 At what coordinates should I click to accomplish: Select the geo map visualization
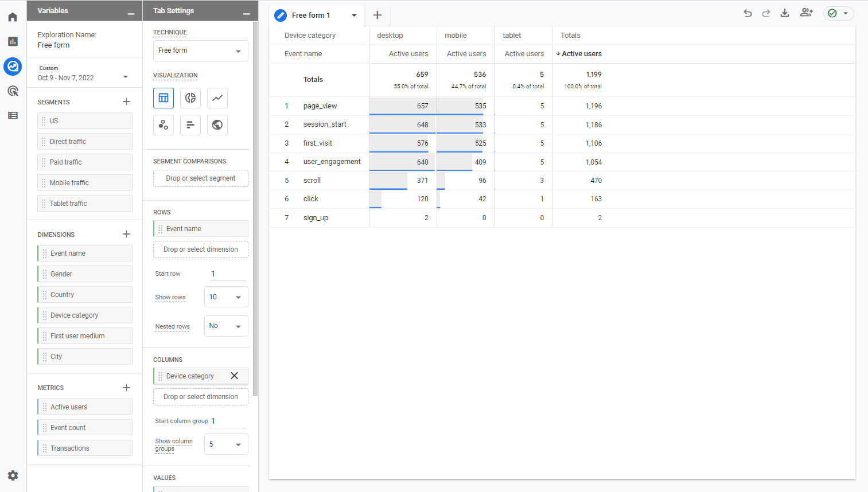(x=217, y=125)
